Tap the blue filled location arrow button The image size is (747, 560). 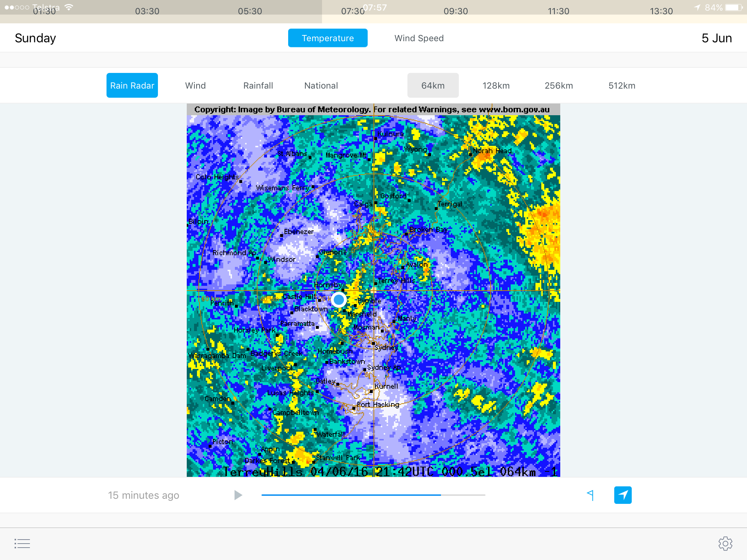click(x=623, y=495)
